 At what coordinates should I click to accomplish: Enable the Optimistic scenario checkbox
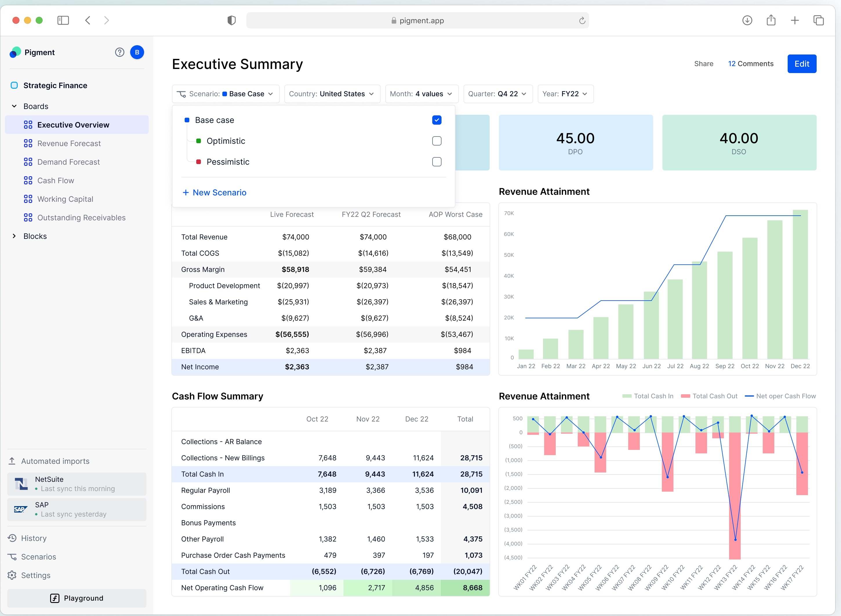pyautogui.click(x=437, y=141)
